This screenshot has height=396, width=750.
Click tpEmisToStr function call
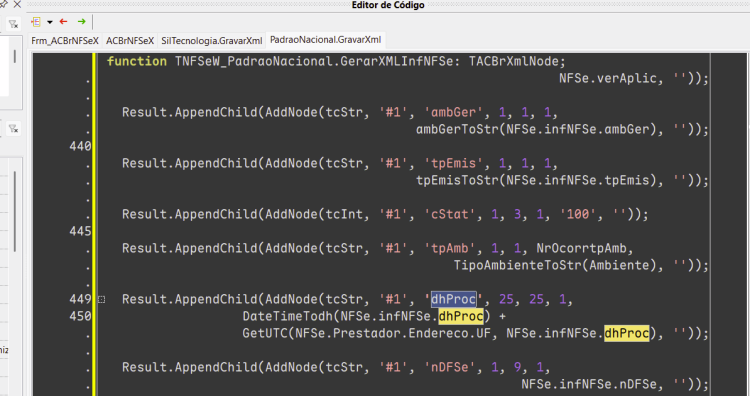[457, 180]
